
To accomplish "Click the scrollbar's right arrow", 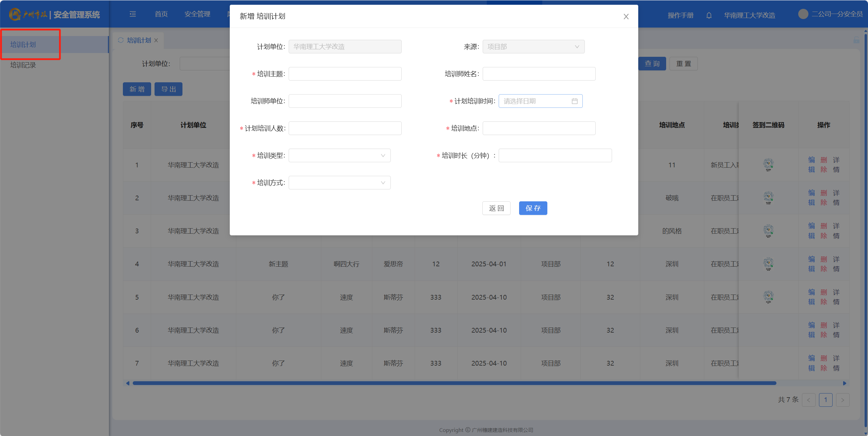I will [x=844, y=383].
